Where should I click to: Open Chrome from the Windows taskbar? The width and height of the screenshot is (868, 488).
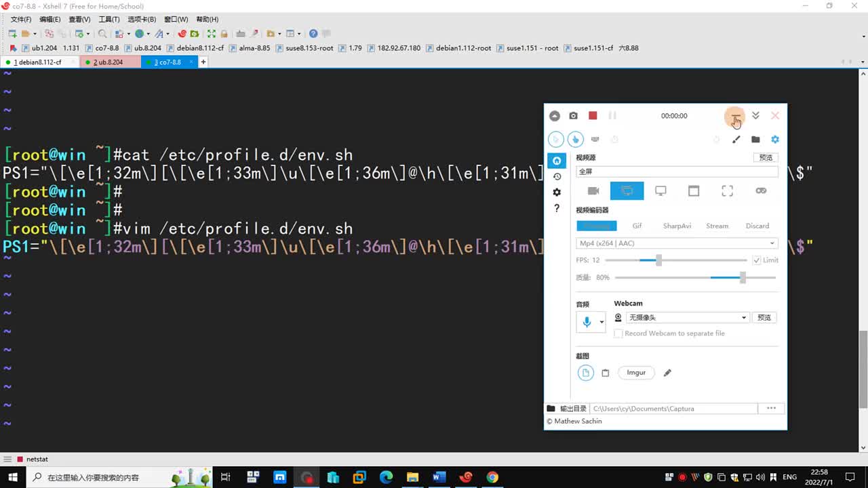coord(492,477)
